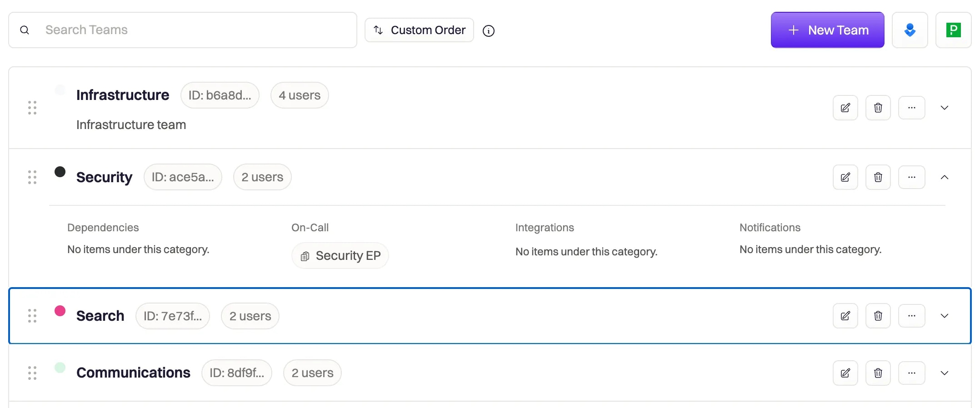The width and height of the screenshot is (980, 408).
Task: Open the Custom Order sort dropdown
Action: click(x=419, y=30)
